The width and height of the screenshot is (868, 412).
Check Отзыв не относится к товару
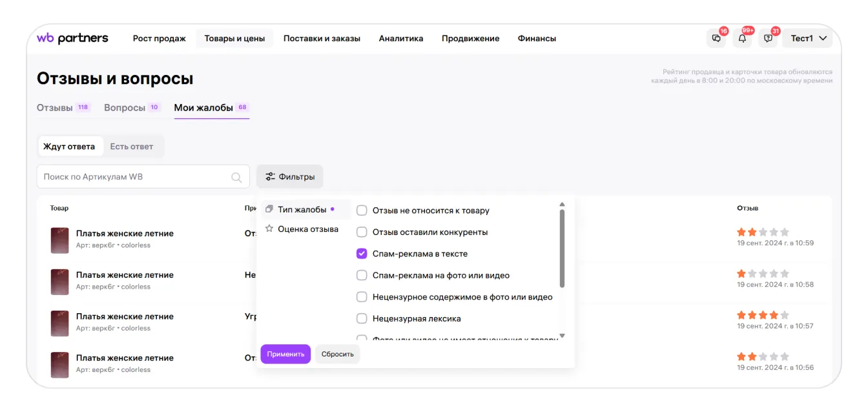point(362,211)
